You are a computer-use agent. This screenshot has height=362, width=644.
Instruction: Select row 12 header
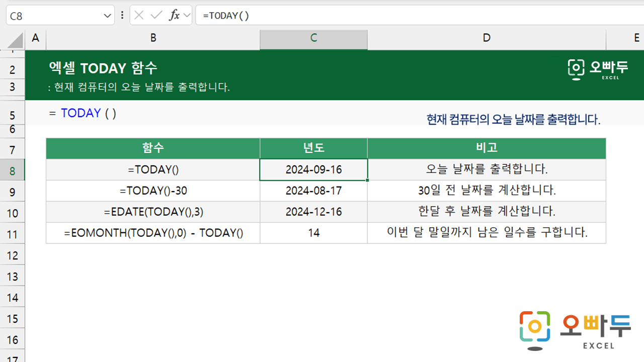12,255
